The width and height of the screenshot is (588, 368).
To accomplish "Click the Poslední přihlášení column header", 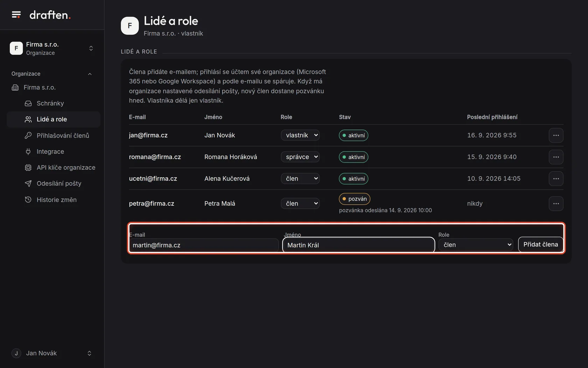I will pyautogui.click(x=492, y=117).
